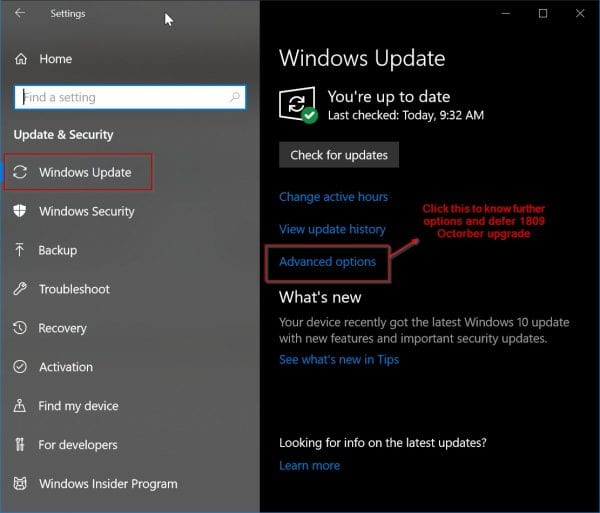The image size is (600, 513).
Task: Click the Windows Security shield icon
Action: tap(20, 211)
